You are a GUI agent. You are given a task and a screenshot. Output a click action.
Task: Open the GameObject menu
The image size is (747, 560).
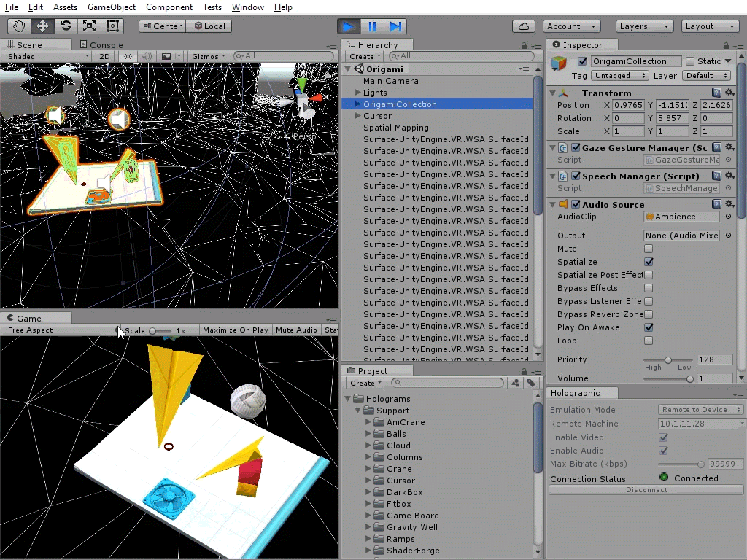(x=112, y=7)
